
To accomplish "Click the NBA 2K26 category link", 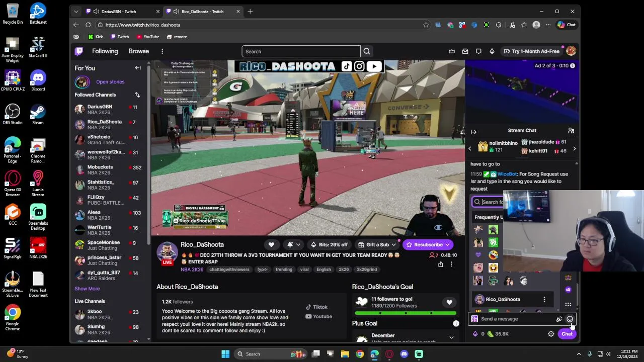I will pyautogui.click(x=192, y=269).
